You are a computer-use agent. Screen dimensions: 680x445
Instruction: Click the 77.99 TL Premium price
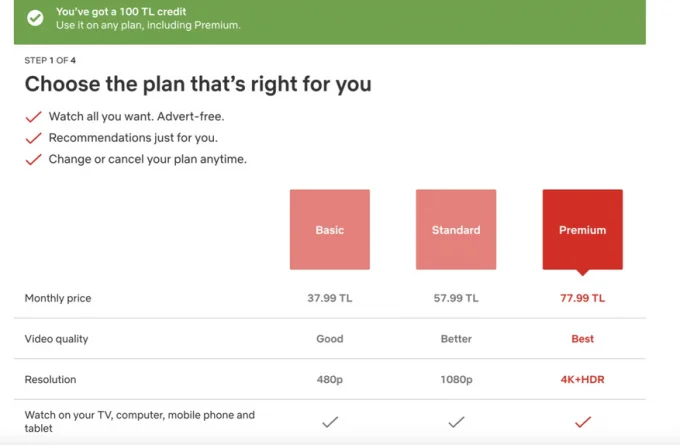(582, 298)
